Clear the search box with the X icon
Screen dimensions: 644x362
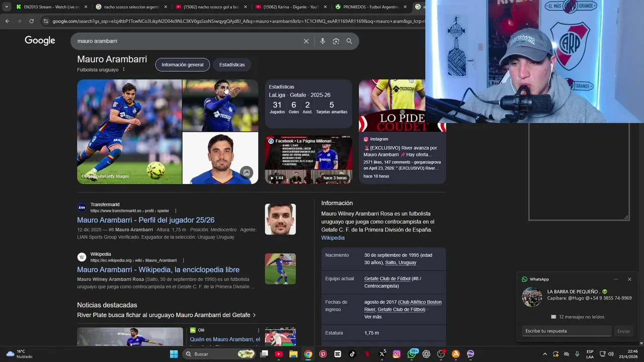pyautogui.click(x=306, y=41)
